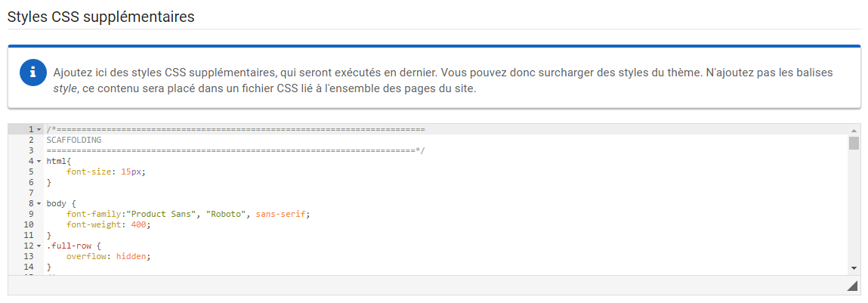Click on the SCAFFOLDING comment text
The image size is (868, 303).
pyautogui.click(x=74, y=140)
